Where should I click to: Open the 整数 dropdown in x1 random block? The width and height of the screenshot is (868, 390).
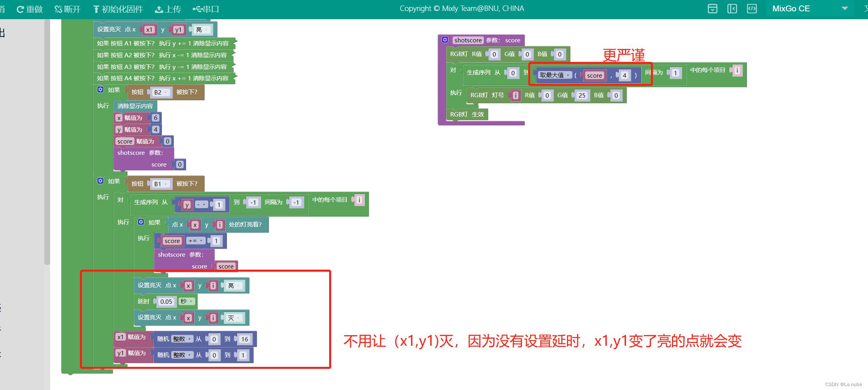click(x=182, y=339)
